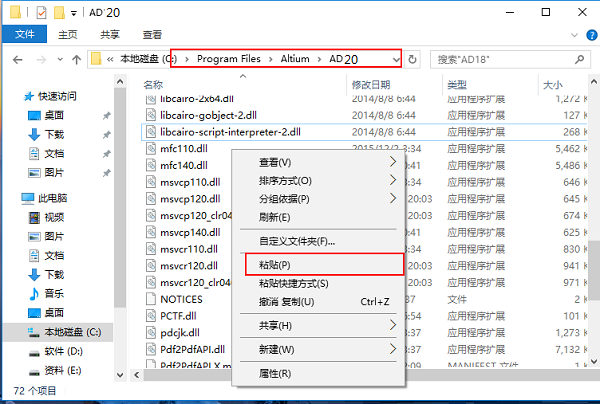Choose 撤消 复制(U) in context menu
Screen dimensions: 600x404
click(318, 302)
